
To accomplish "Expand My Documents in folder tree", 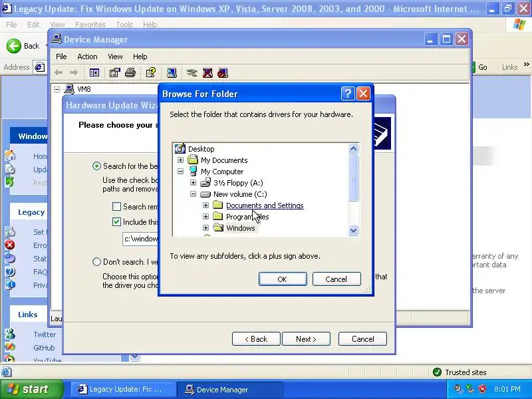I will pyautogui.click(x=180, y=160).
